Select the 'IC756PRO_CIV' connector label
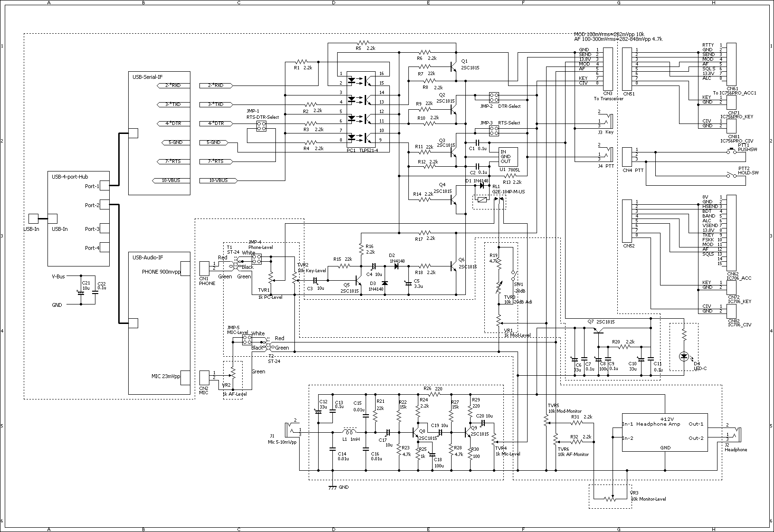Viewport: 774px width, 532px height. (x=737, y=141)
